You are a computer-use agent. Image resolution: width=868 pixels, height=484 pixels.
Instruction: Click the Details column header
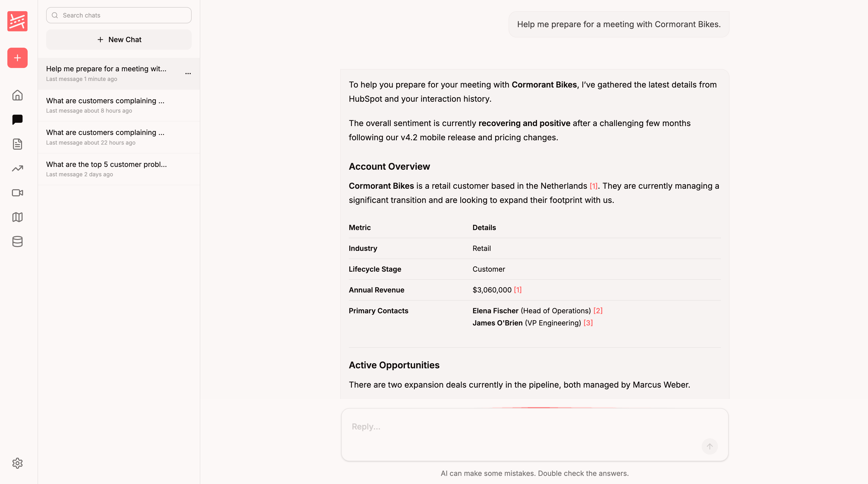(x=484, y=227)
